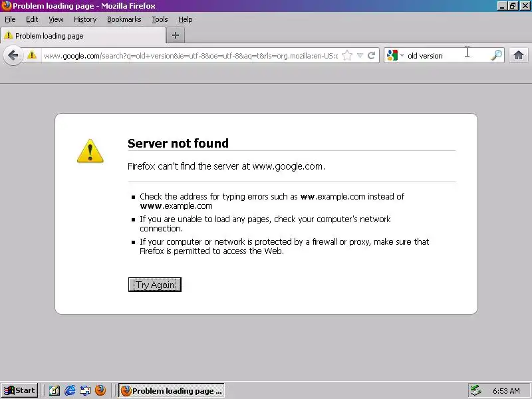Image resolution: width=532 pixels, height=399 pixels.
Task: Open the File menu
Action: coord(10,19)
